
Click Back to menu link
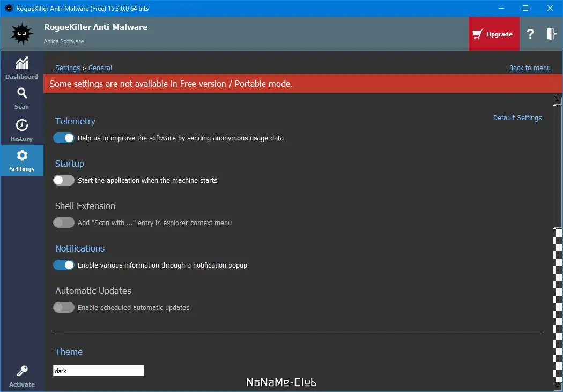530,68
